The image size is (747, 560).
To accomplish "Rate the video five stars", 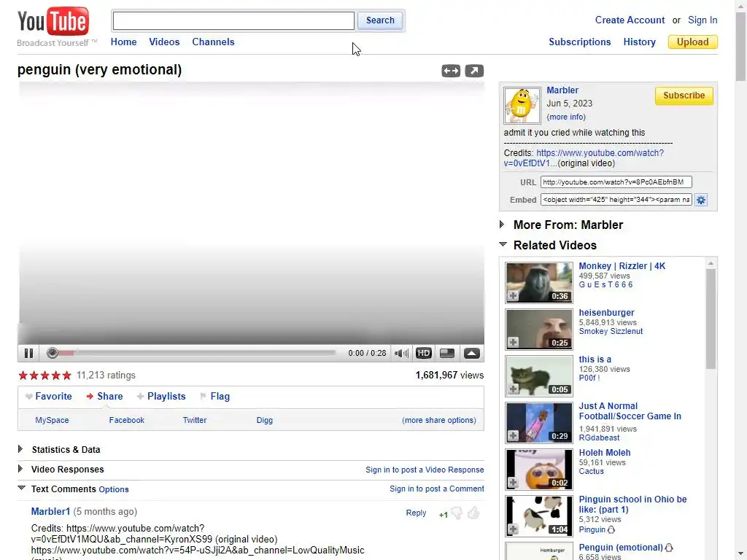I will coord(66,376).
